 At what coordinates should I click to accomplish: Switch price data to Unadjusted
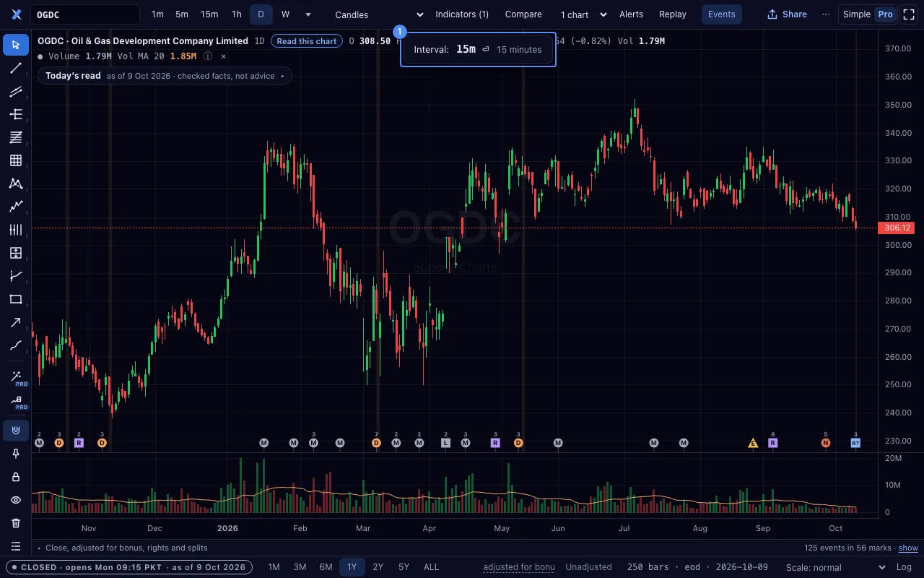588,567
